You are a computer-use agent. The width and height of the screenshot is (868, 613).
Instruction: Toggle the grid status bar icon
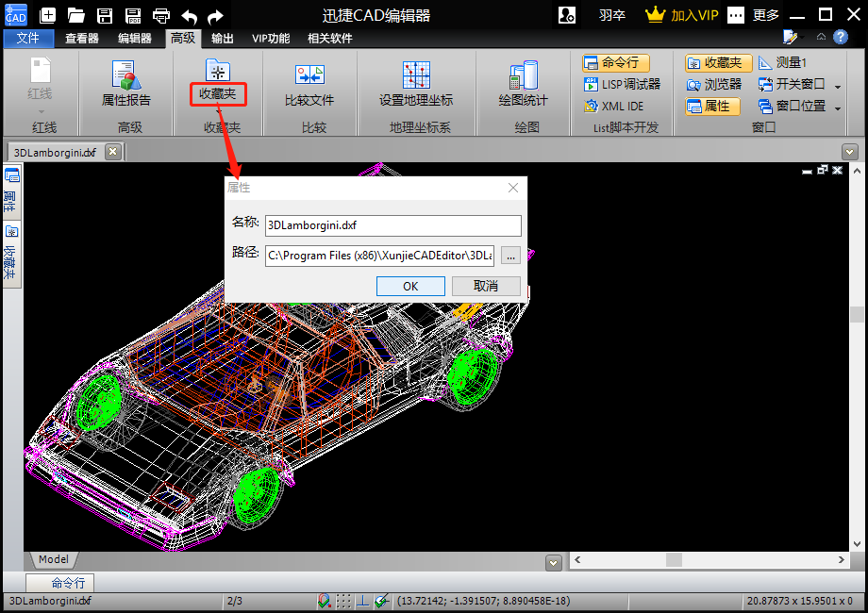pyautogui.click(x=343, y=601)
